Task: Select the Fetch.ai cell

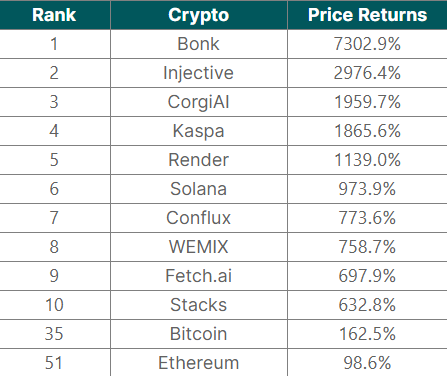Action: (199, 276)
